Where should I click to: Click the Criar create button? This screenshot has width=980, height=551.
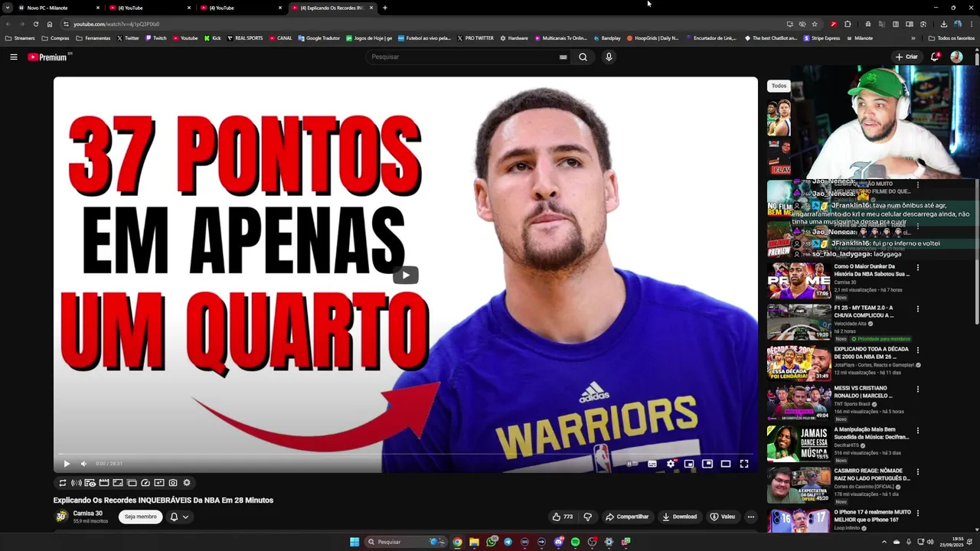[906, 57]
